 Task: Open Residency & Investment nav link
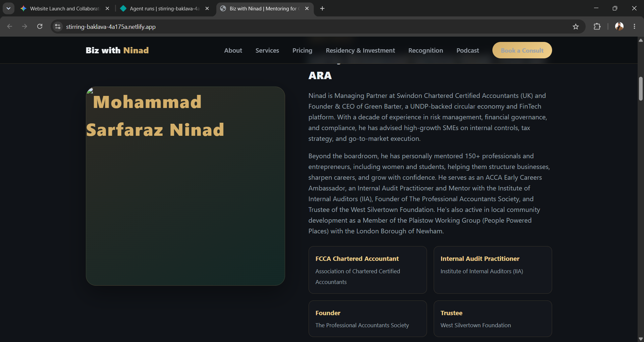point(360,50)
